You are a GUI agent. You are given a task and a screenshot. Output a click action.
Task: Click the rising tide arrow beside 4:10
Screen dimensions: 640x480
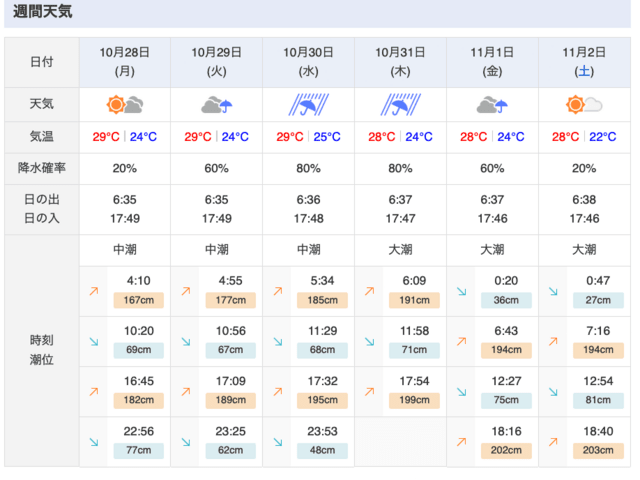93,291
